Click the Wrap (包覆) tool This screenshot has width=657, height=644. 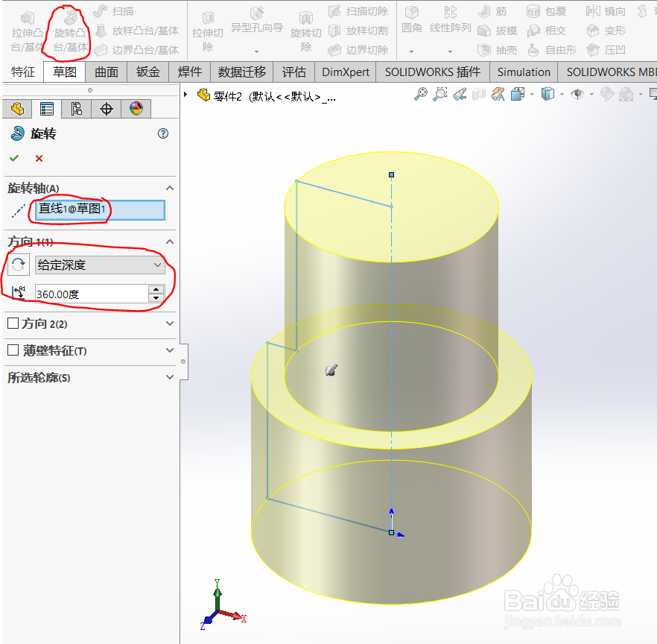tap(547, 11)
